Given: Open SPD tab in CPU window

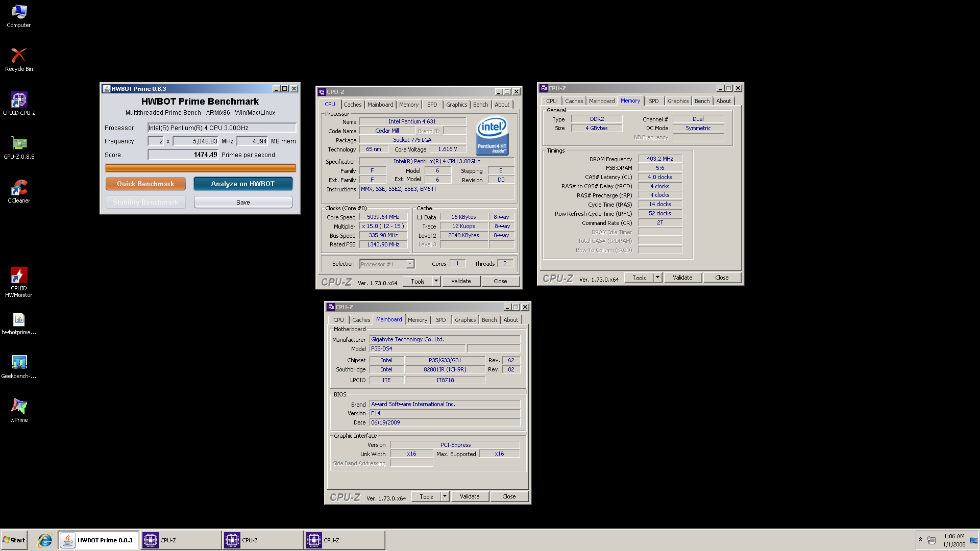Looking at the screenshot, I should [432, 105].
